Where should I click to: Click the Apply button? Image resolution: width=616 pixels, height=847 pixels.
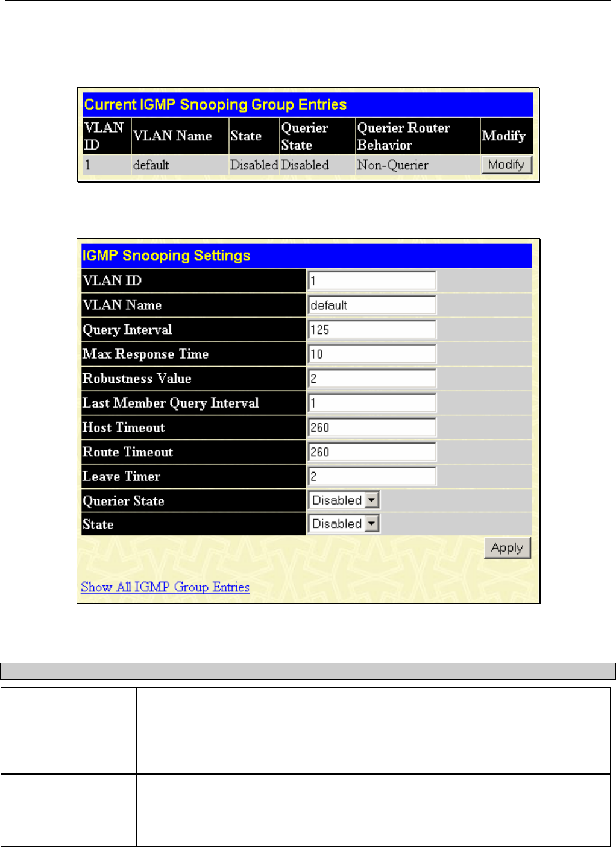[507, 548]
